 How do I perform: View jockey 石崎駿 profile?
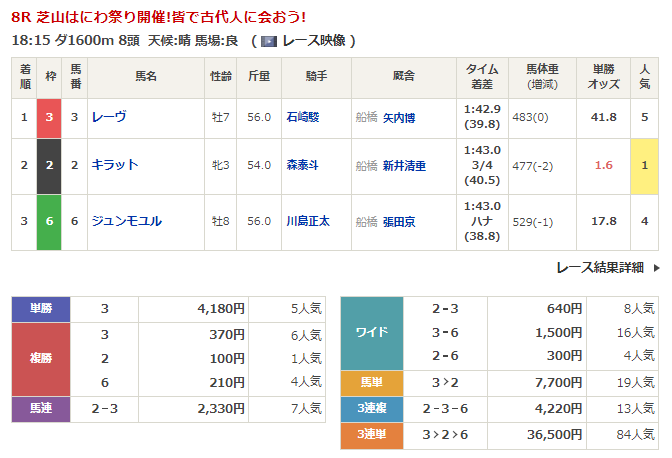(306, 117)
